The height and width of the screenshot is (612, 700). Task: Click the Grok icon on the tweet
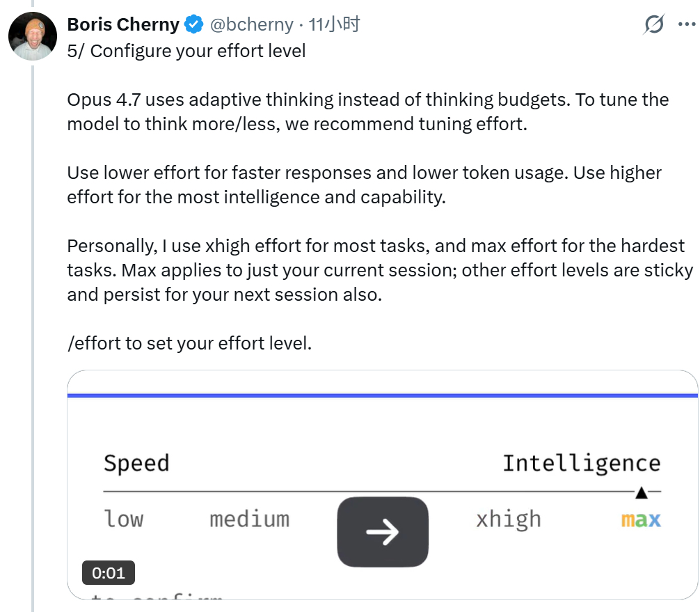654,25
